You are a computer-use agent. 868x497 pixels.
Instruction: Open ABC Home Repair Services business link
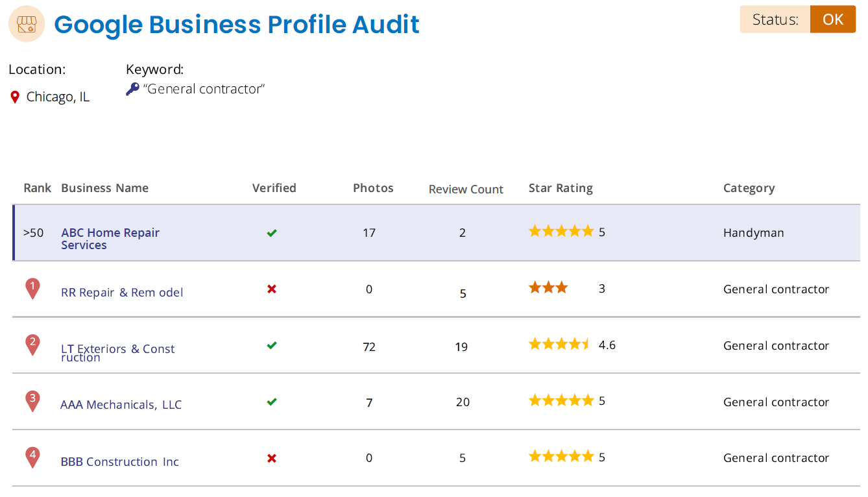(110, 239)
